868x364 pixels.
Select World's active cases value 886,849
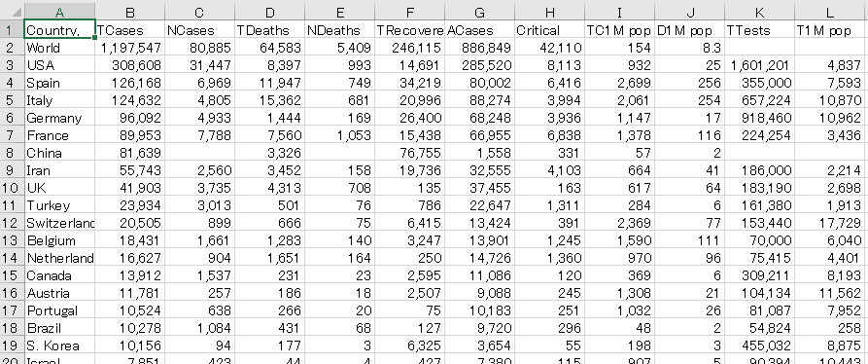(x=479, y=49)
